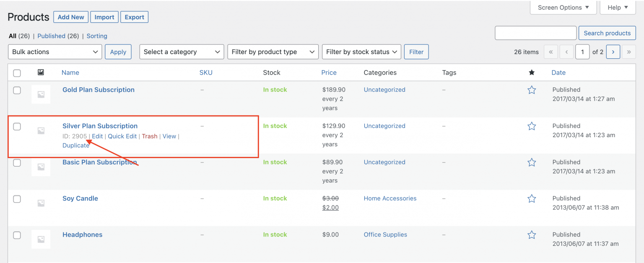Image resolution: width=644 pixels, height=263 pixels.
Task: Open the Screen Options panel
Action: pyautogui.click(x=563, y=7)
